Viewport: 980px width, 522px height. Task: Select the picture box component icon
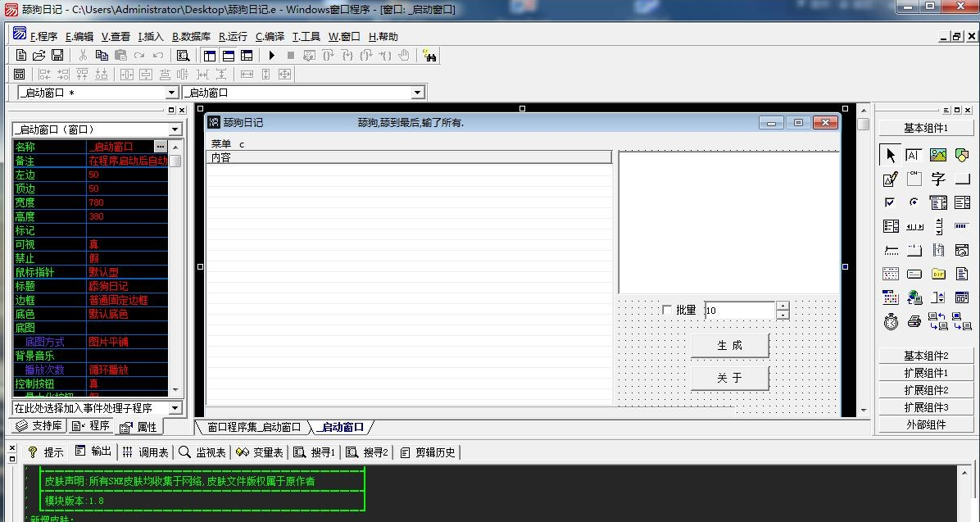[938, 156]
